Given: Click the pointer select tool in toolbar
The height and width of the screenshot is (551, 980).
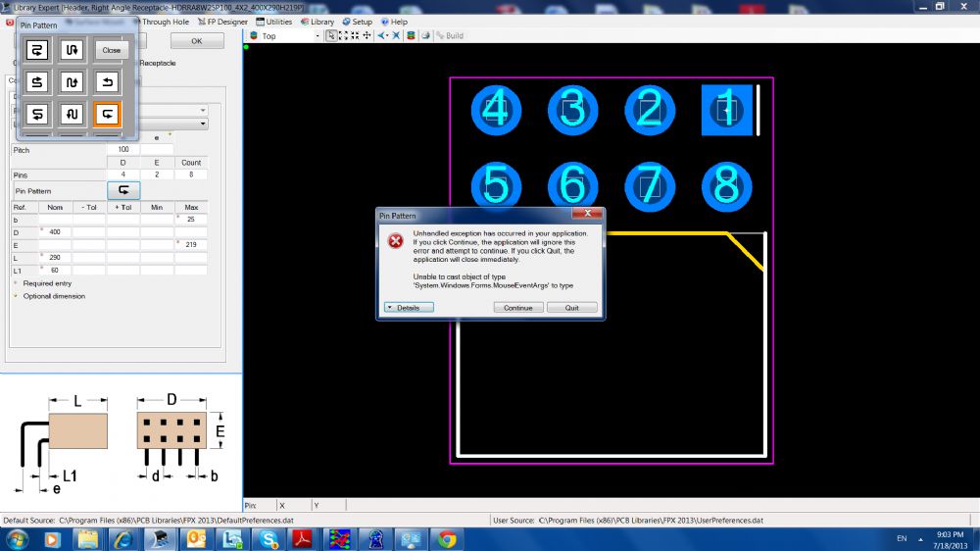Looking at the screenshot, I should (x=332, y=35).
